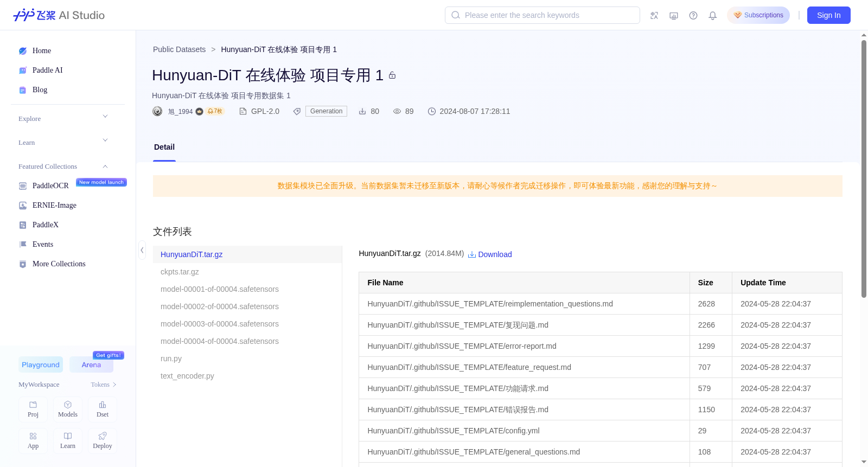Select model-00004-of-00004.safetensors file
The width and height of the screenshot is (868, 467).
click(x=247, y=341)
